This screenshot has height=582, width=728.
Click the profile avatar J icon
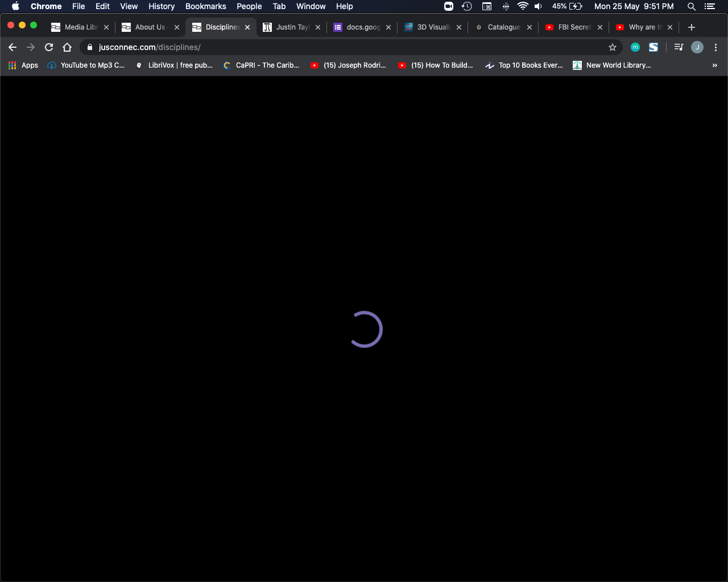click(697, 47)
